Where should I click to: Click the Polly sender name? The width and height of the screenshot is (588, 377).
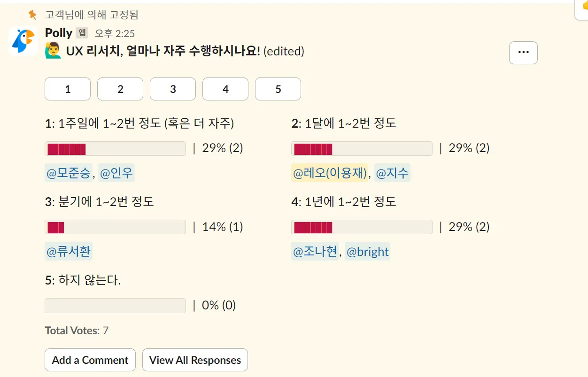(x=59, y=33)
